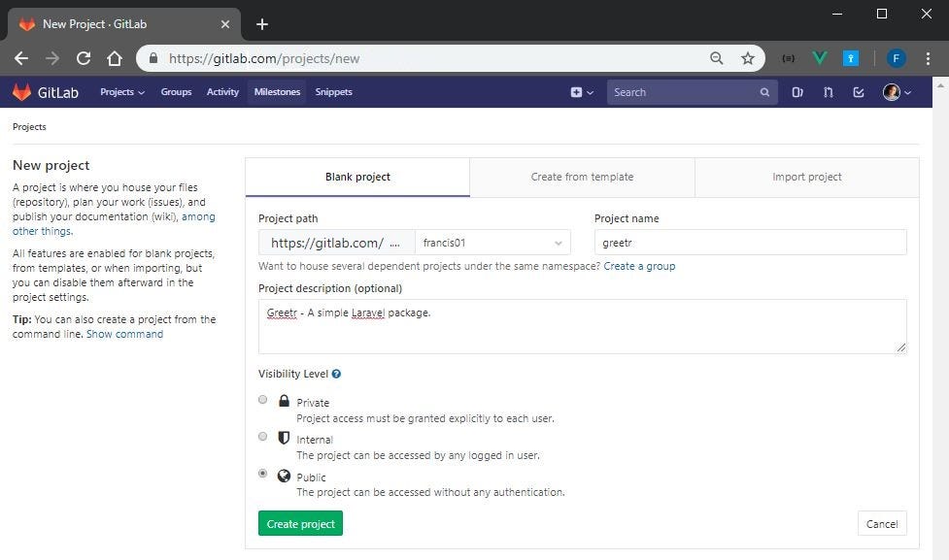Open the Merge requests icon
The height and width of the screenshot is (560, 949).
[828, 92]
